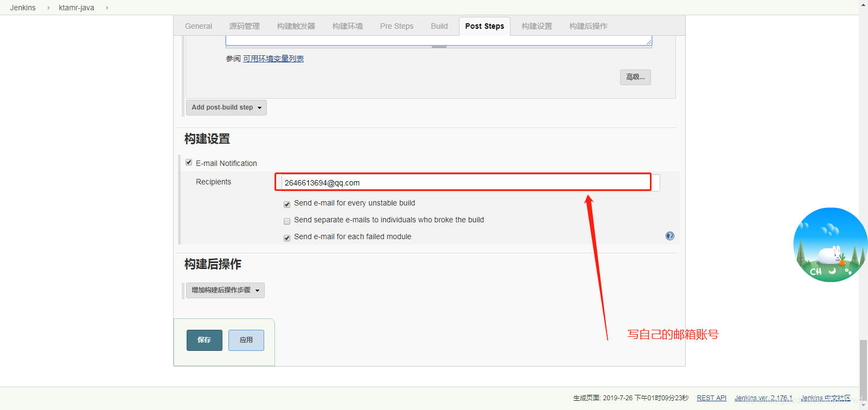Enable separate e-mails to individuals who broke build
Image resolution: width=868 pixels, height=410 pixels.
pos(287,221)
